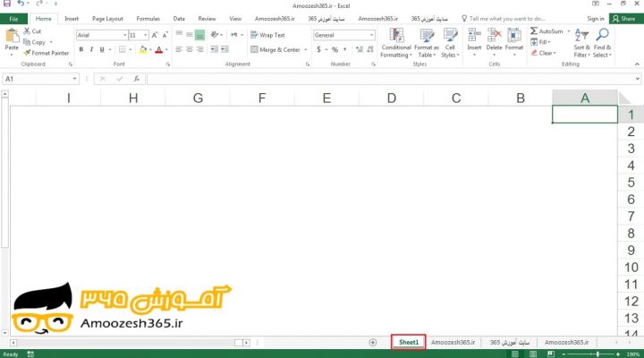644x358 pixels.
Task: Expand the formula bar
Action: tap(637, 79)
